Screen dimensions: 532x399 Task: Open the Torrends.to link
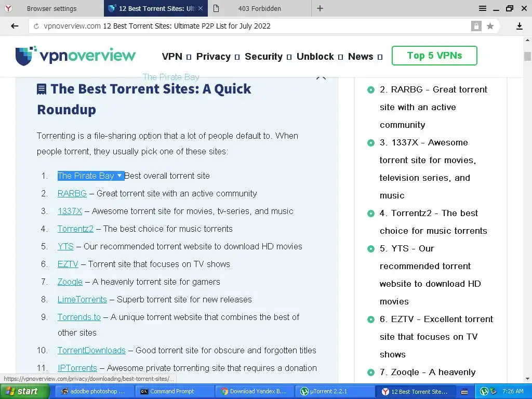(x=79, y=317)
